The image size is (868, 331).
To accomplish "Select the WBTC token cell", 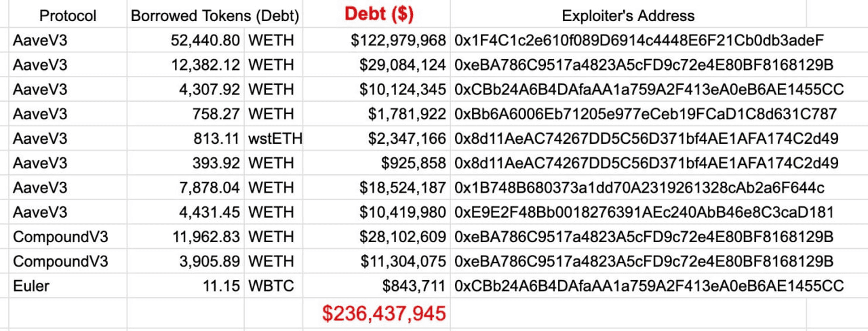I will 271,286.
